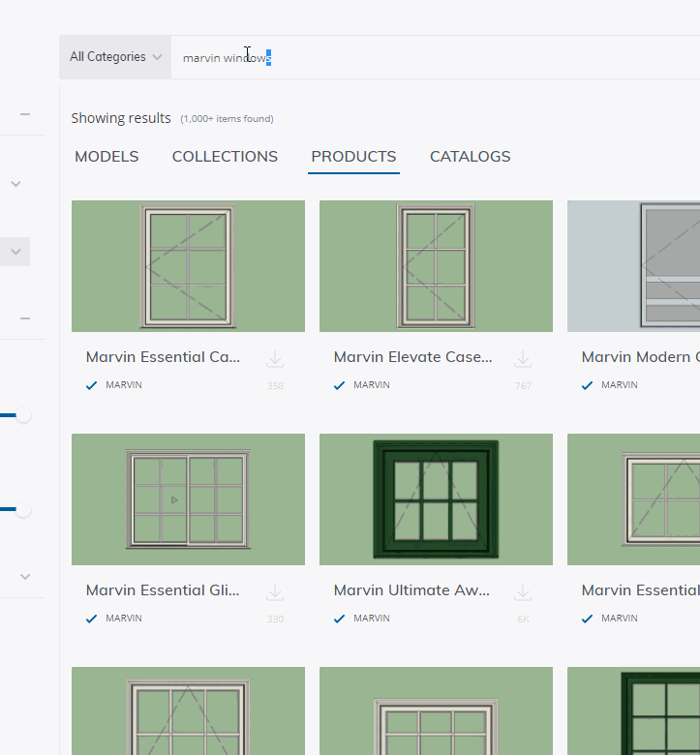700x755 pixels.
Task: Download Marvin Ultimate Aw... product
Action: point(523,592)
